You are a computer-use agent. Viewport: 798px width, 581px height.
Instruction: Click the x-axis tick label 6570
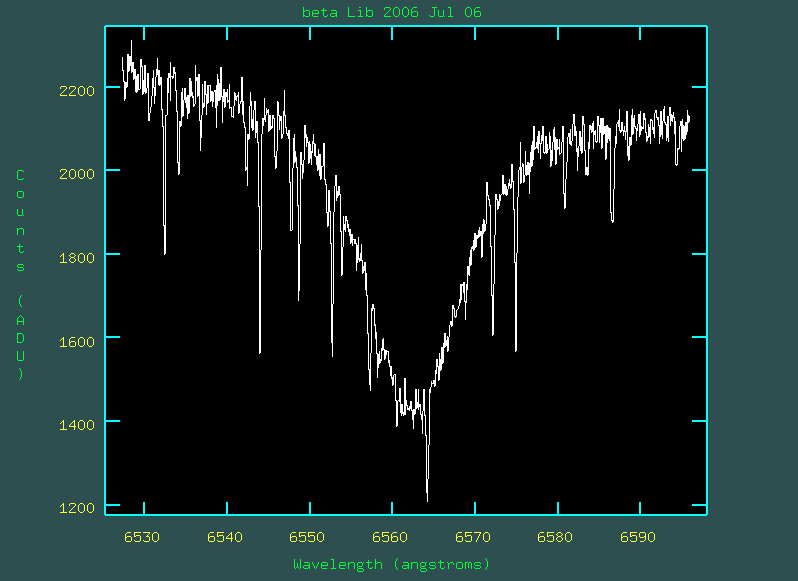pyautogui.click(x=473, y=537)
